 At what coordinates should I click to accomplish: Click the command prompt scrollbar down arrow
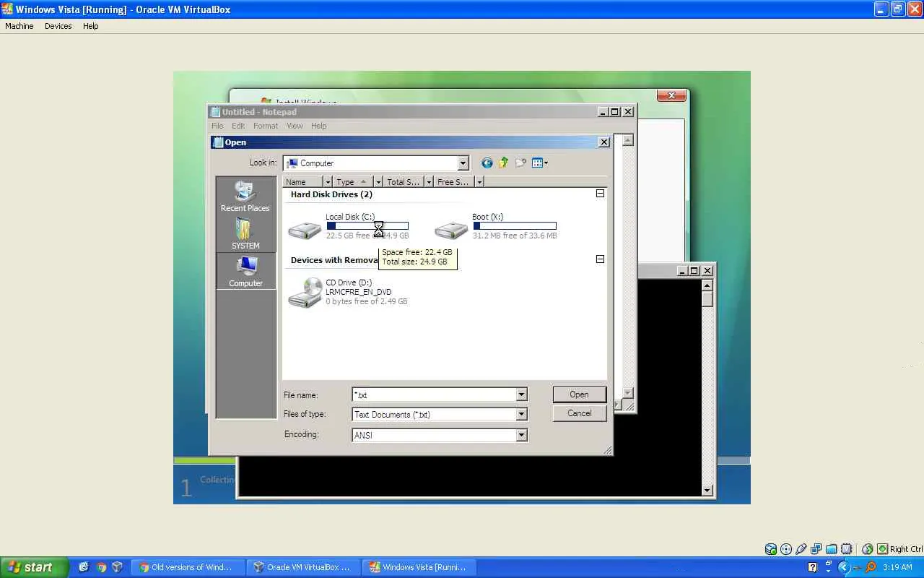pyautogui.click(x=707, y=491)
